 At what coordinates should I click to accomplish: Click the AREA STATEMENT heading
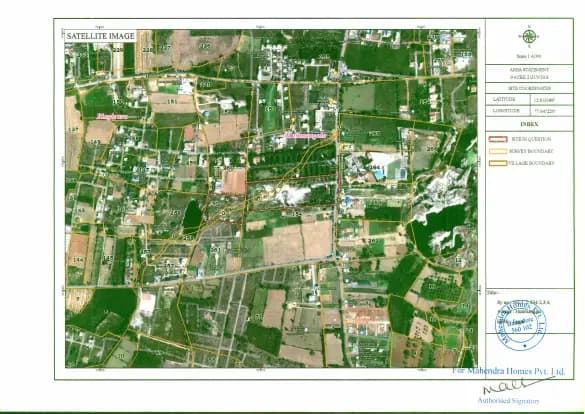[529, 70]
